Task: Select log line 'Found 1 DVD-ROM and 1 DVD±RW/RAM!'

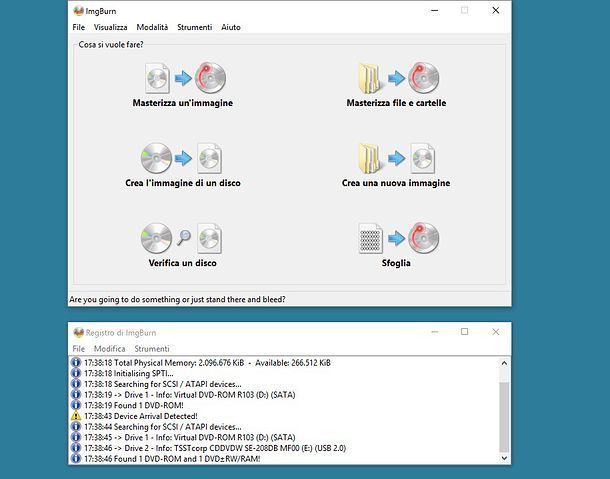Action: (x=172, y=459)
